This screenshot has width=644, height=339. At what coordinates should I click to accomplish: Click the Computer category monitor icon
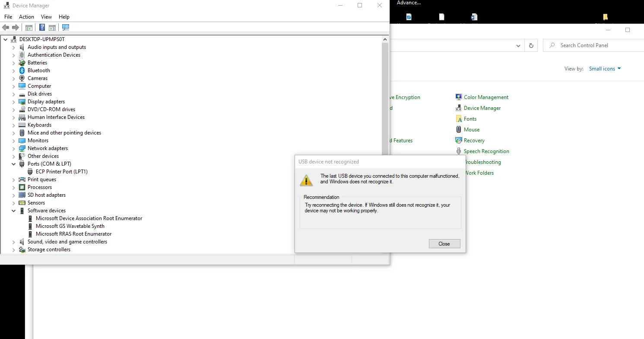tap(22, 86)
